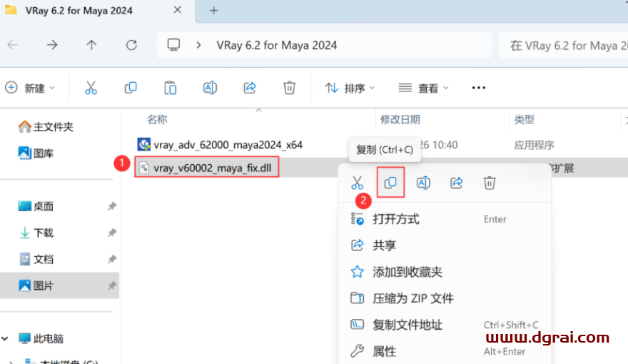Go back with the left arrow

[x=13, y=45]
